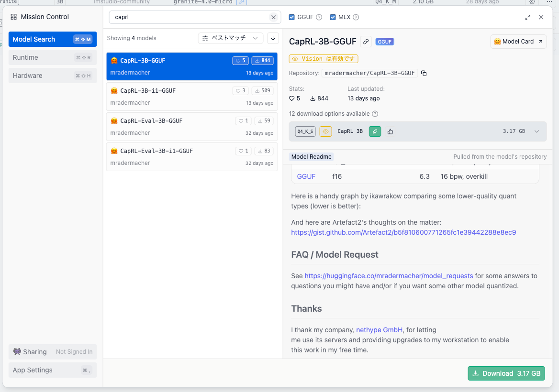Select the Model Readme tab
The width and height of the screenshot is (559, 392).
pyautogui.click(x=311, y=157)
